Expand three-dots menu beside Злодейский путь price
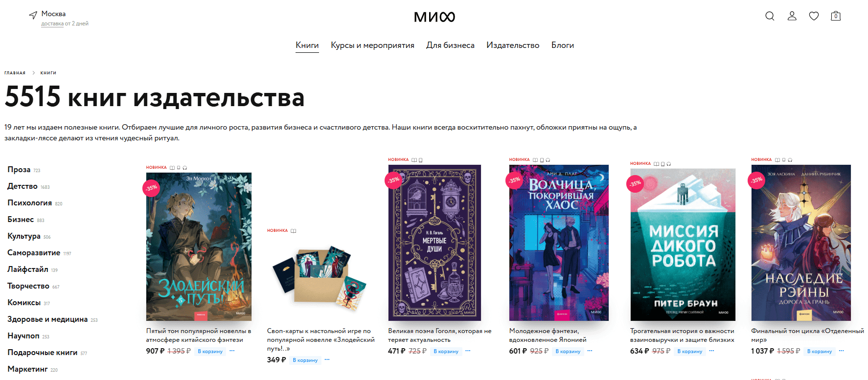 coord(232,351)
